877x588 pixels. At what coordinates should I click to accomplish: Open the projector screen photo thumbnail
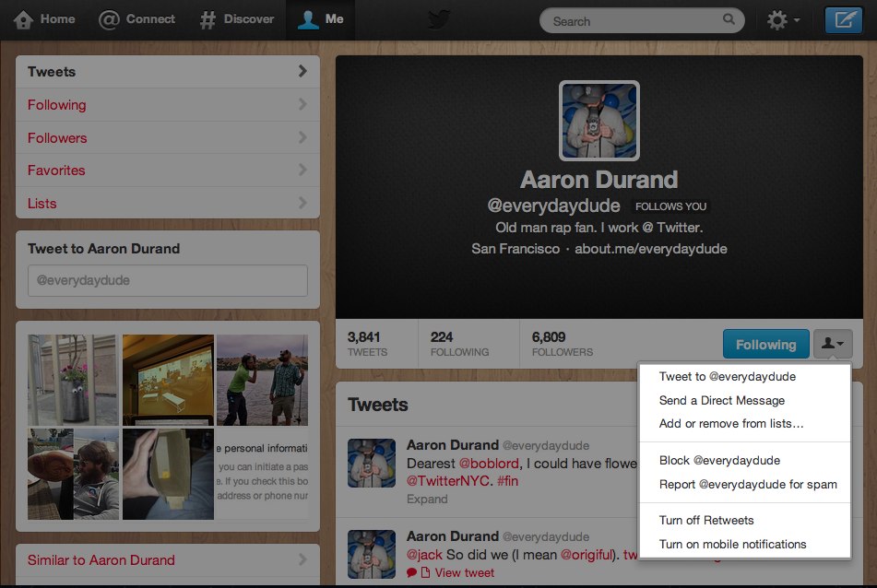168,378
